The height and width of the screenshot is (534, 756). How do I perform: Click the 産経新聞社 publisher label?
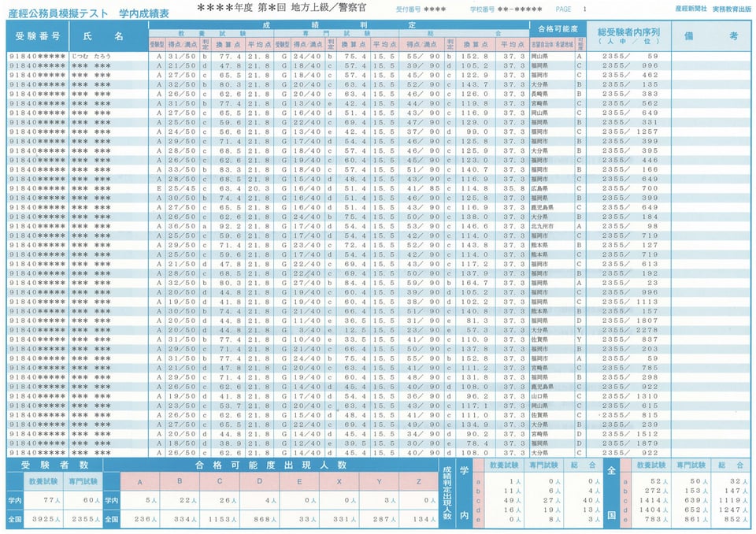pyautogui.click(x=669, y=9)
